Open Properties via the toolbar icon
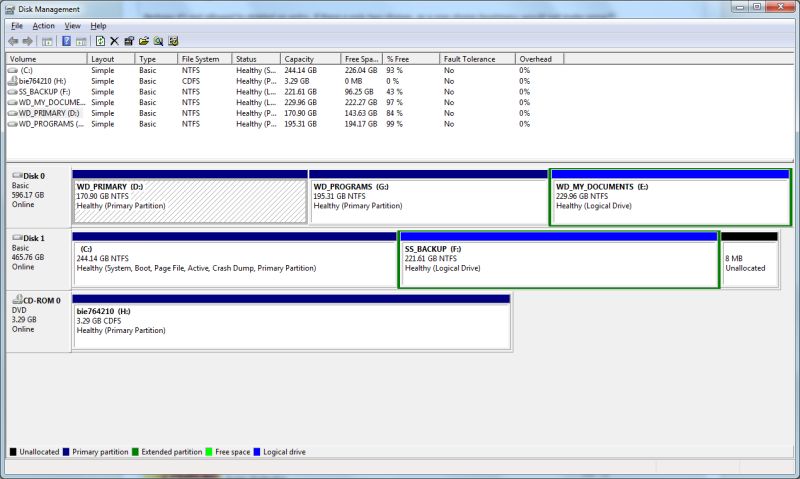 [x=129, y=41]
